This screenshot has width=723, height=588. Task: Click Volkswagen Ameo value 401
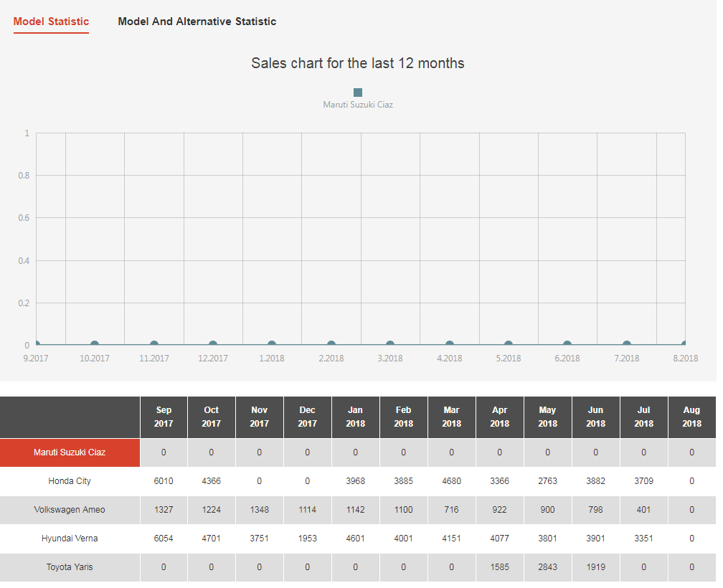pyautogui.click(x=643, y=510)
